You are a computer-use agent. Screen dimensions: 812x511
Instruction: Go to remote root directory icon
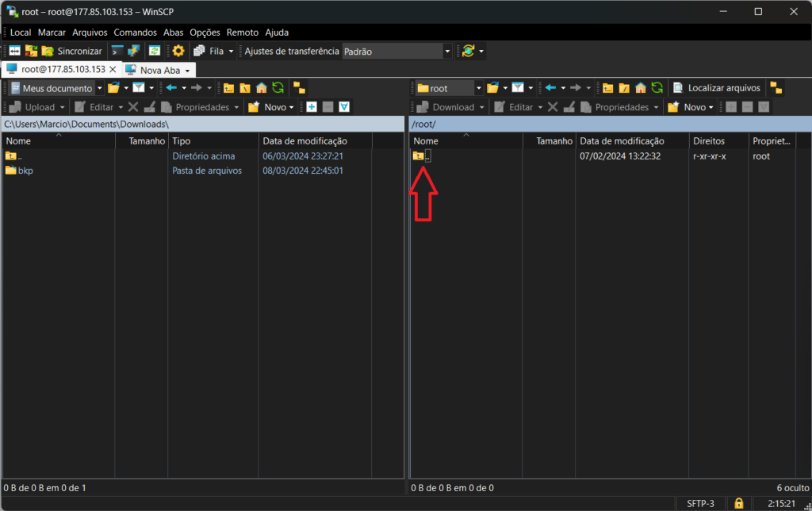[624, 88]
